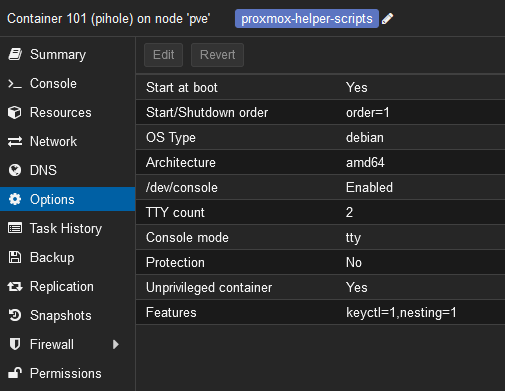This screenshot has width=505, height=391.
Task: Click the Edit button
Action: click(x=163, y=55)
